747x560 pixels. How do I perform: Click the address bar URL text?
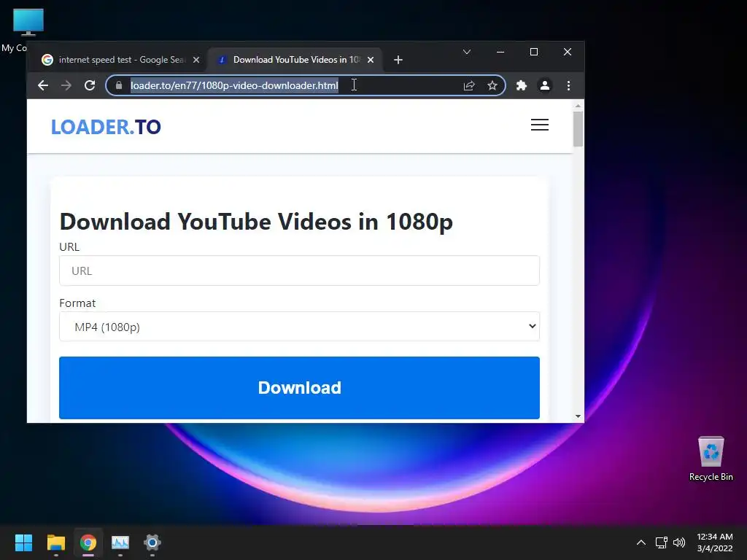(x=234, y=85)
